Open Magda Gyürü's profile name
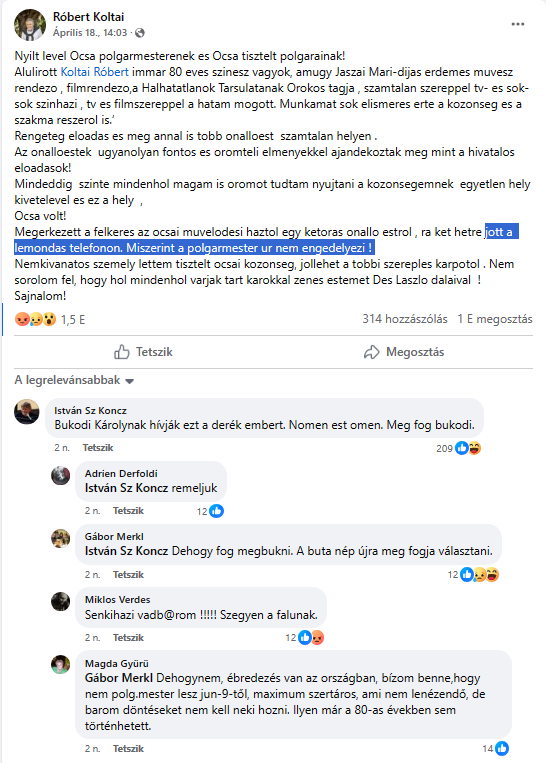The height and width of the screenshot is (763, 546). 117,663
